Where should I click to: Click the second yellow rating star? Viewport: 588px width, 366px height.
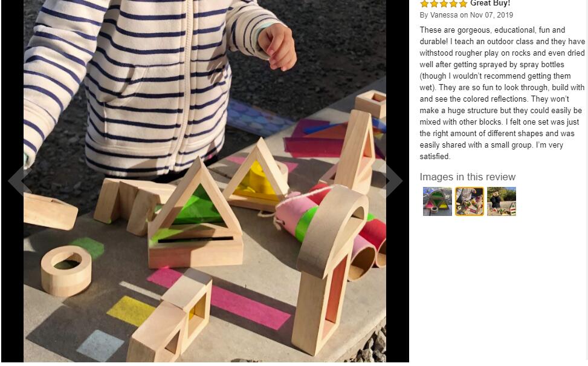click(x=434, y=4)
